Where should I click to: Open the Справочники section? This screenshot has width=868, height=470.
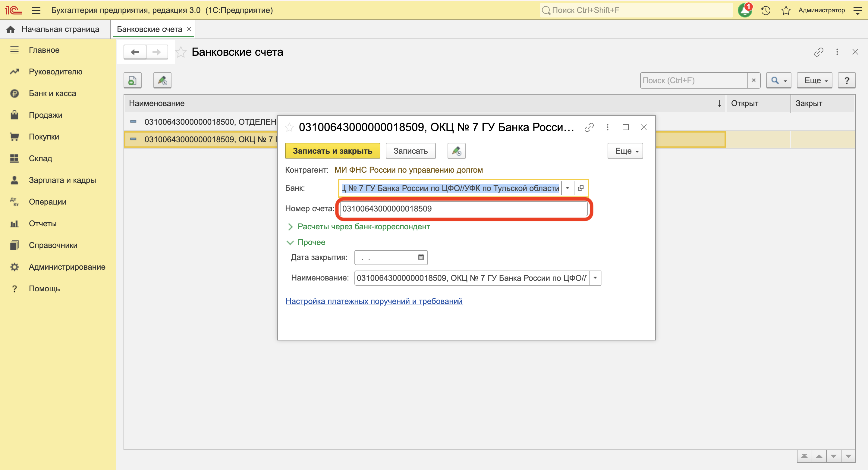[53, 245]
